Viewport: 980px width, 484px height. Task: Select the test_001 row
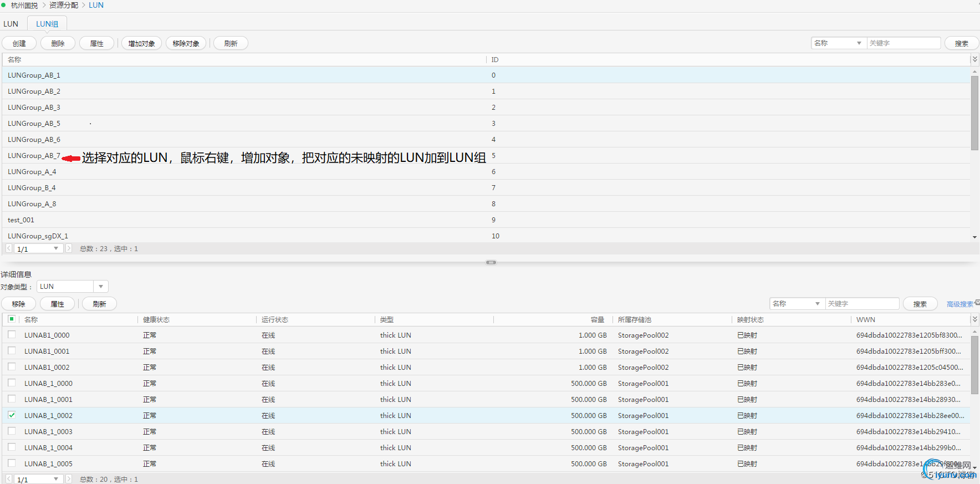(486, 220)
